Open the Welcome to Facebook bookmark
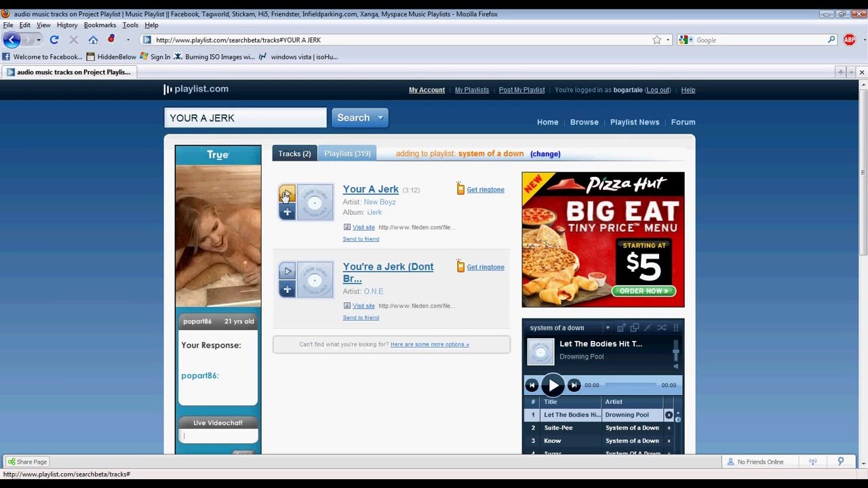The width and height of the screenshot is (868, 488). (x=42, y=57)
